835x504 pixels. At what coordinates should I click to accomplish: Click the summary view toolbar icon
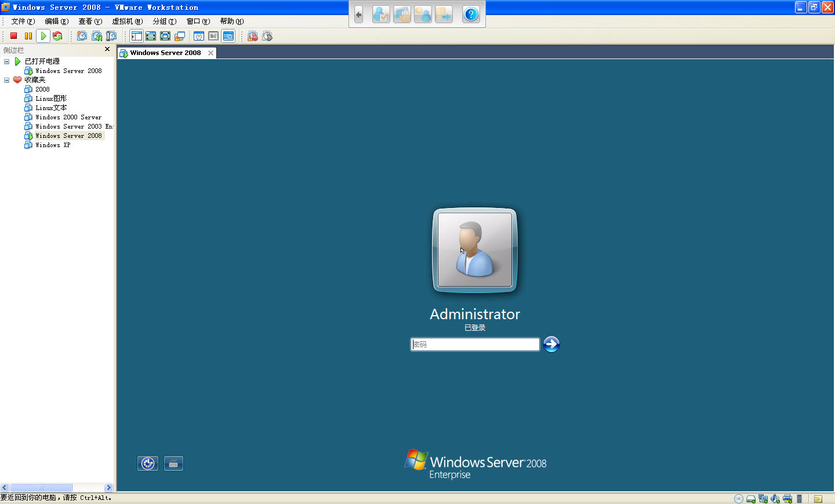tap(199, 36)
